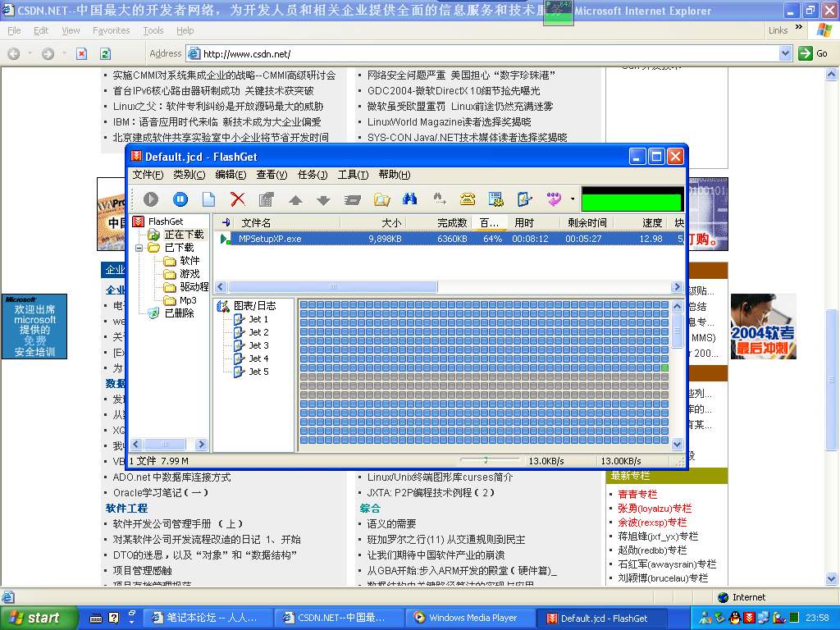Open the 工具(T) menu in FlashGet

[x=353, y=175]
